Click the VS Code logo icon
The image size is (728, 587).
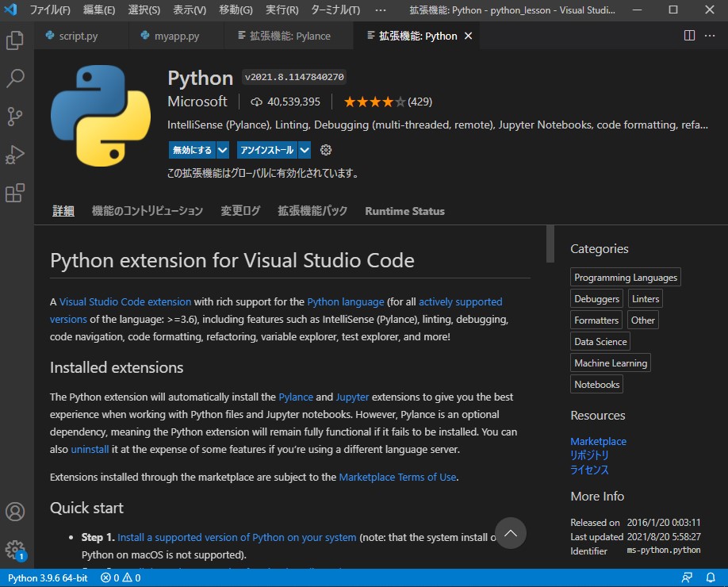click(x=11, y=10)
